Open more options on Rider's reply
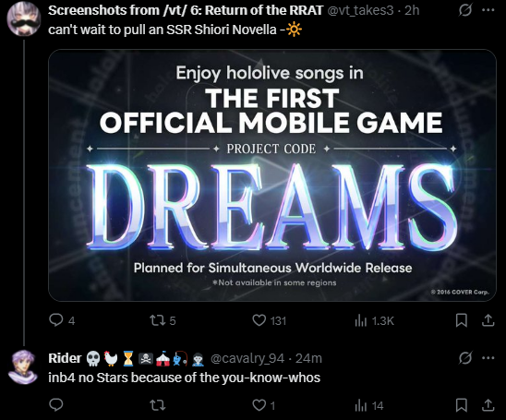Viewport: 506px width, 420px height. tap(488, 358)
